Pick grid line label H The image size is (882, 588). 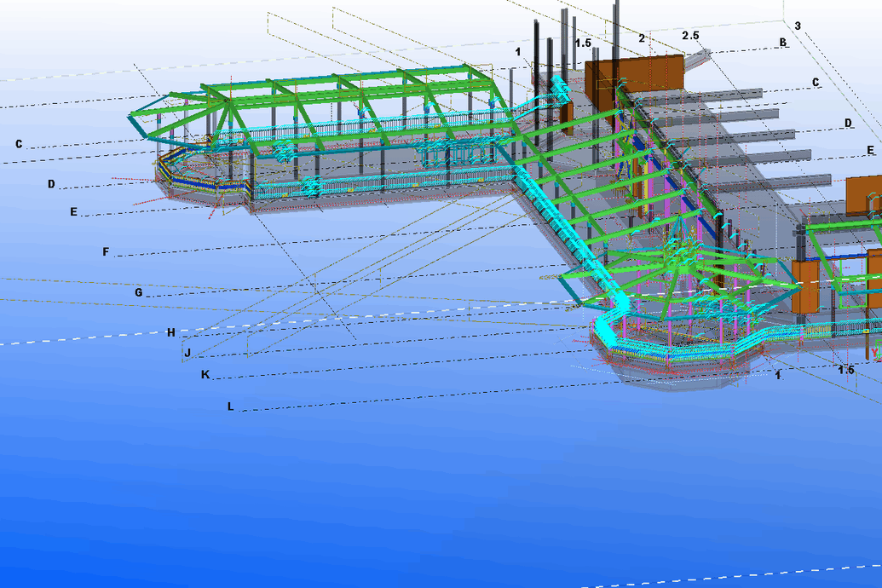pyautogui.click(x=170, y=332)
